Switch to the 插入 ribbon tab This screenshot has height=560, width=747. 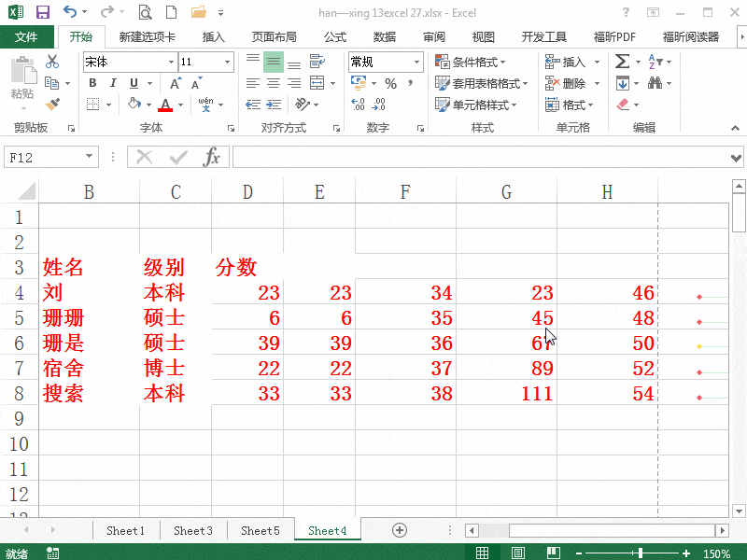pyautogui.click(x=213, y=36)
